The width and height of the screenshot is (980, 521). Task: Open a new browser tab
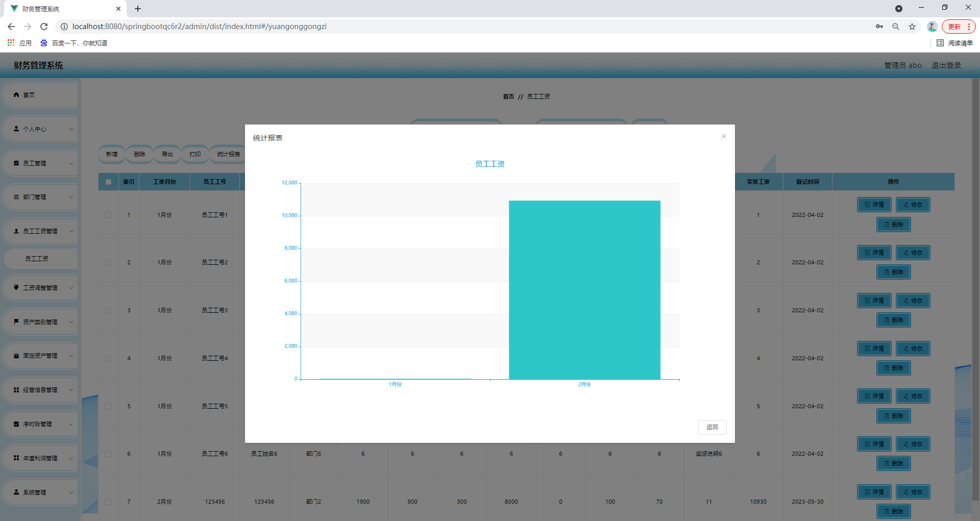[x=138, y=9]
